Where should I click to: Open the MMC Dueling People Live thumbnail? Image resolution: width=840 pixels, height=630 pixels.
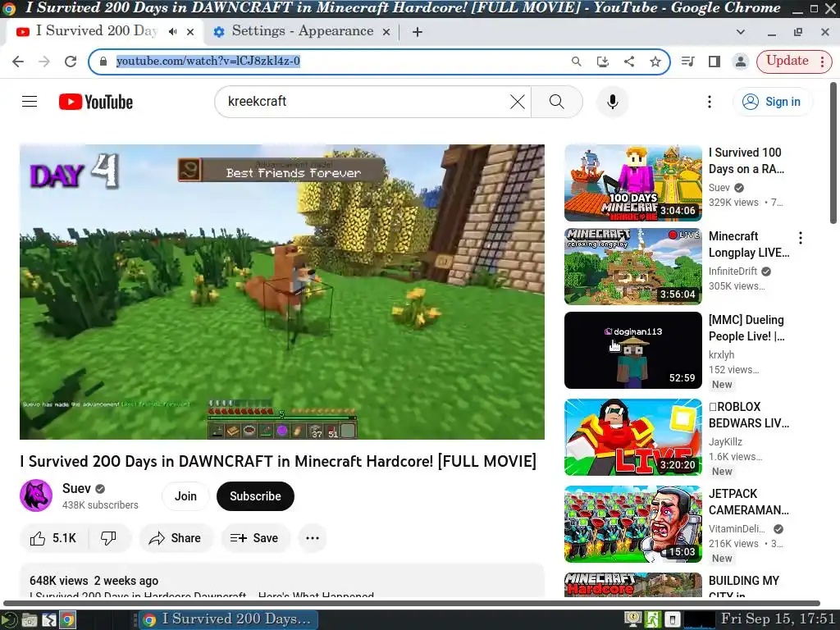632,349
